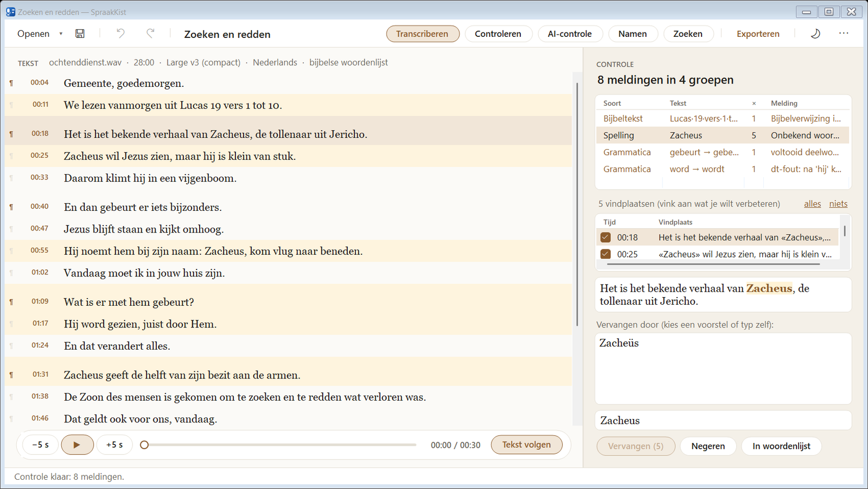The height and width of the screenshot is (489, 868).
Task: Click the 'alles' link
Action: point(812,204)
